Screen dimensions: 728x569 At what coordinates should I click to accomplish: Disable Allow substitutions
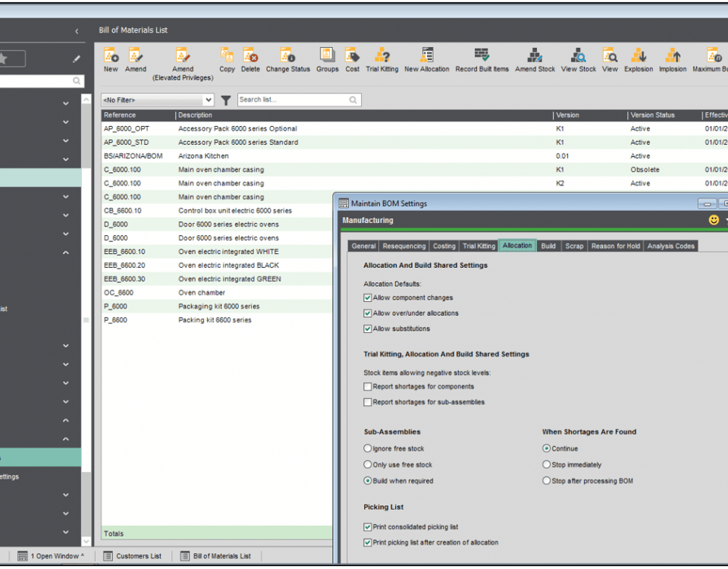368,329
